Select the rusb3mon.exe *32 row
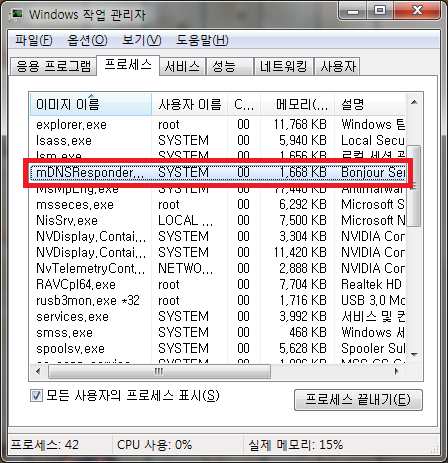 [x=218, y=301]
